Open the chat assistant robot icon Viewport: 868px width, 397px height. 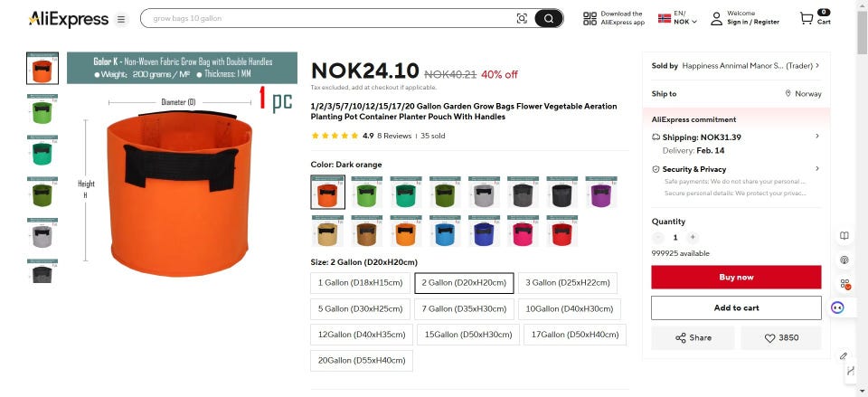[x=837, y=307]
